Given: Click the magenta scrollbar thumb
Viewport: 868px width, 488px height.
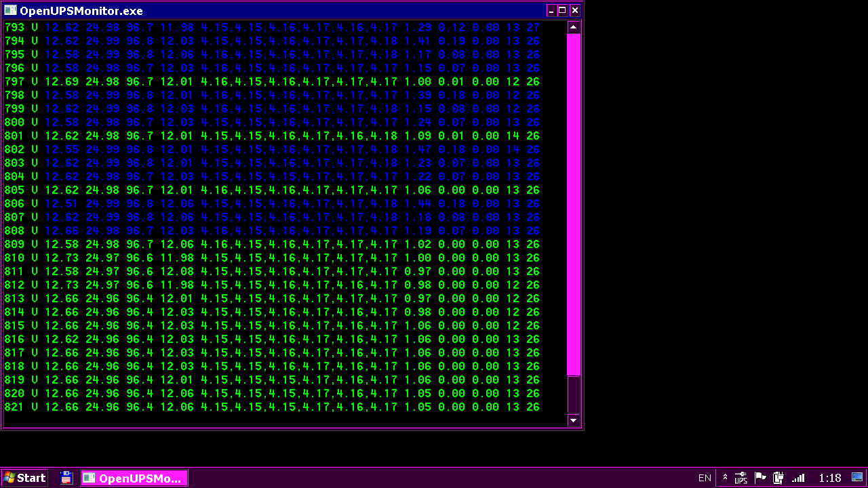Looking at the screenshot, I should [x=574, y=204].
